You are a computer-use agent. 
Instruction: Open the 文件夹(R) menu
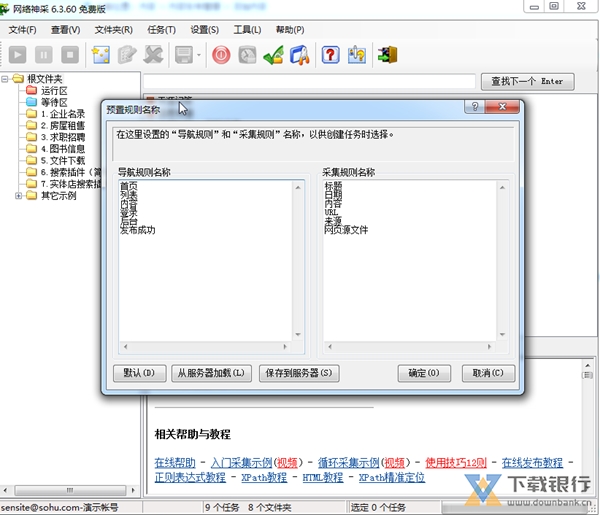(114, 30)
